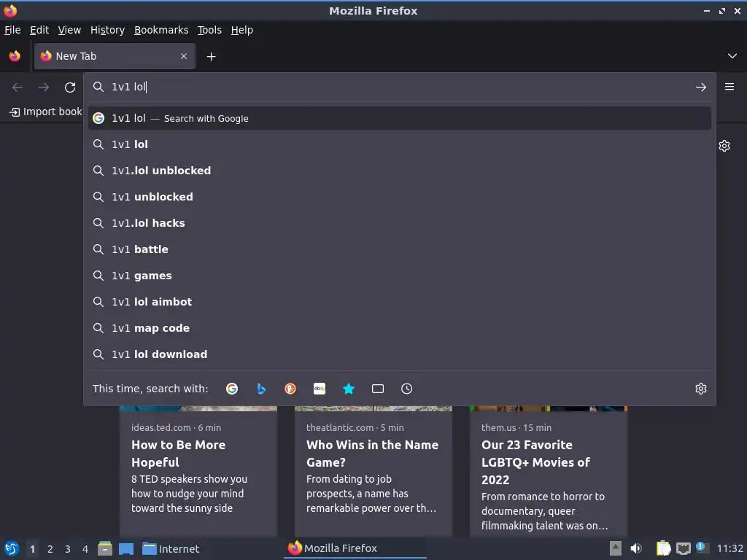Open the Help menu

tap(242, 30)
